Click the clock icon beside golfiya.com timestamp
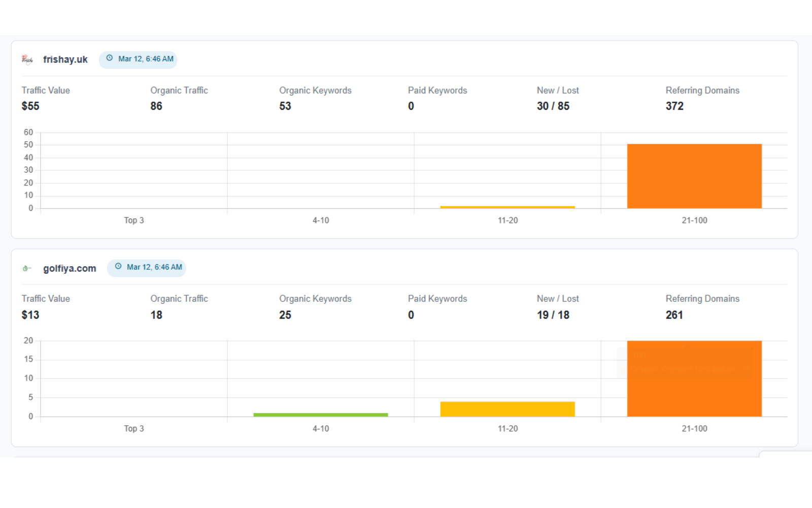 [118, 267]
